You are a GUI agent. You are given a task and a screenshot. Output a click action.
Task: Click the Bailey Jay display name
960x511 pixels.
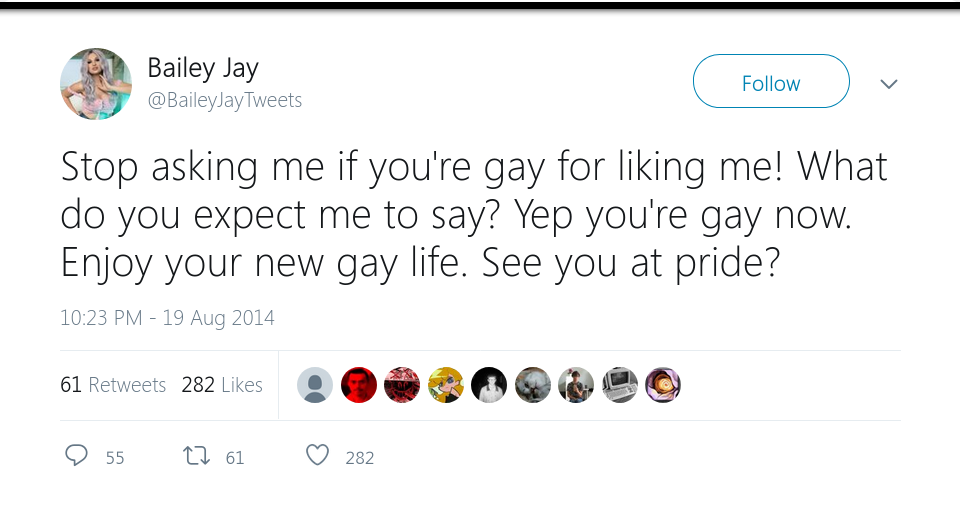203,68
